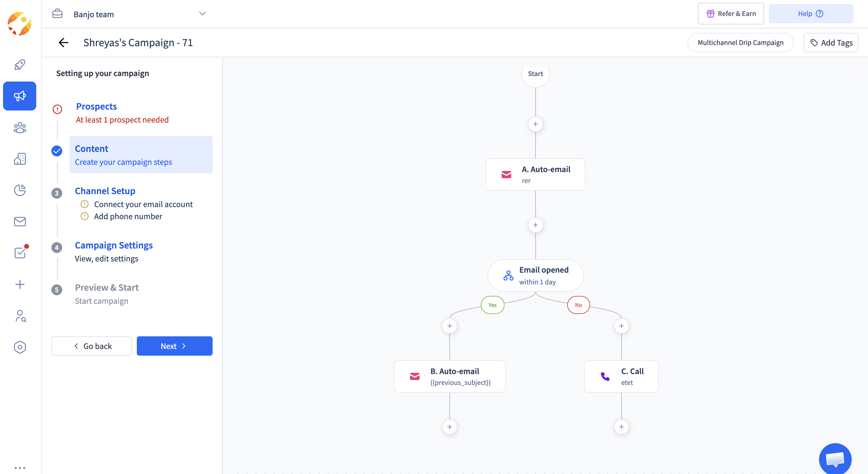Select the Yes branch label
This screenshot has height=474, width=868.
[x=492, y=305]
